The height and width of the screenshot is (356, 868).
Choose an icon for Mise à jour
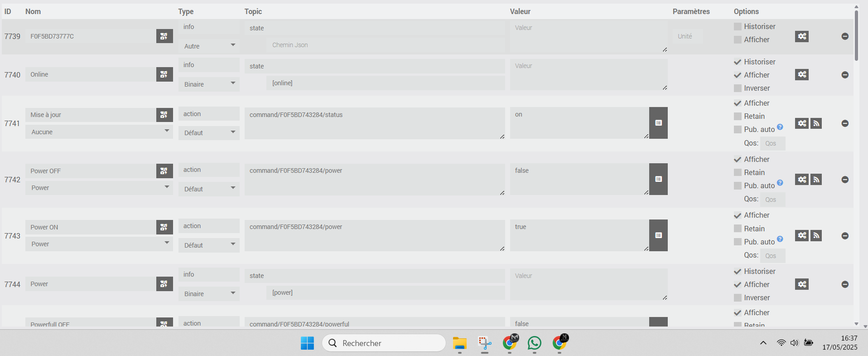tap(164, 115)
